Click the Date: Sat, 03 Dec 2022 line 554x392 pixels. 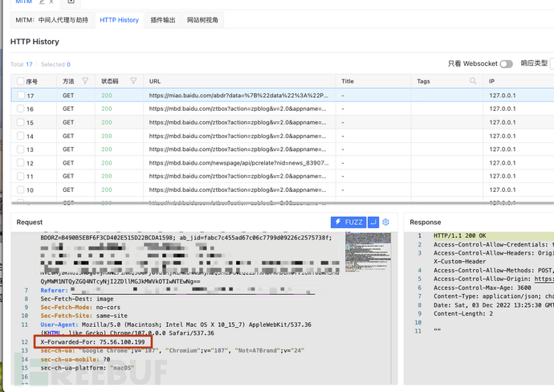[x=494, y=305]
